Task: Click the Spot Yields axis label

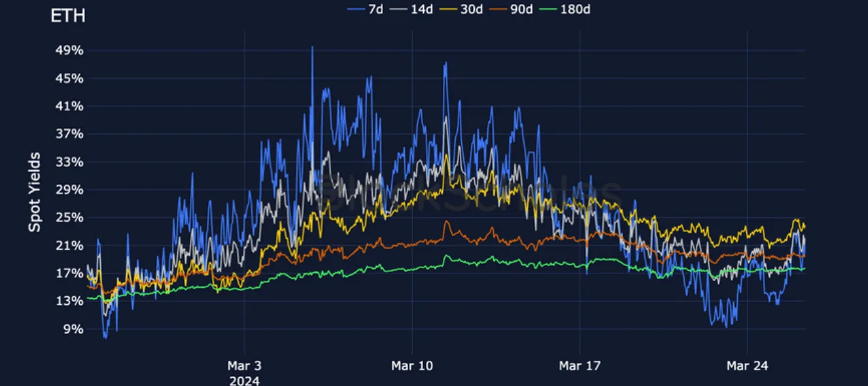Action: pyautogui.click(x=34, y=192)
